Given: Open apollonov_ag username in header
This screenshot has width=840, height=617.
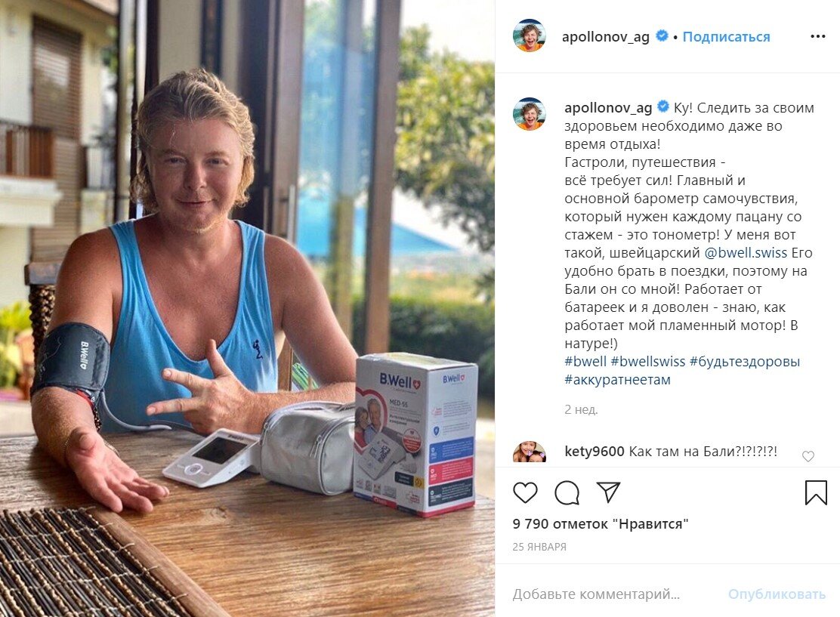Looking at the screenshot, I should (x=605, y=37).
